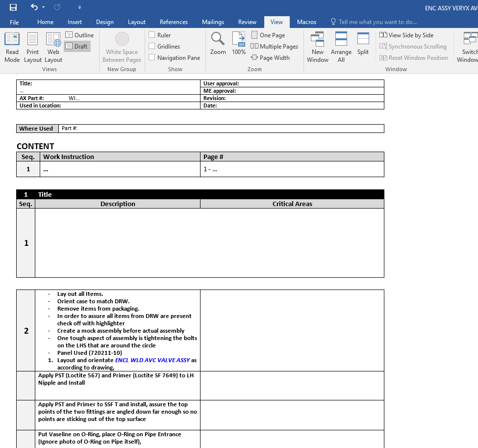
Task: Fit document to Page Width
Action: 270,58
